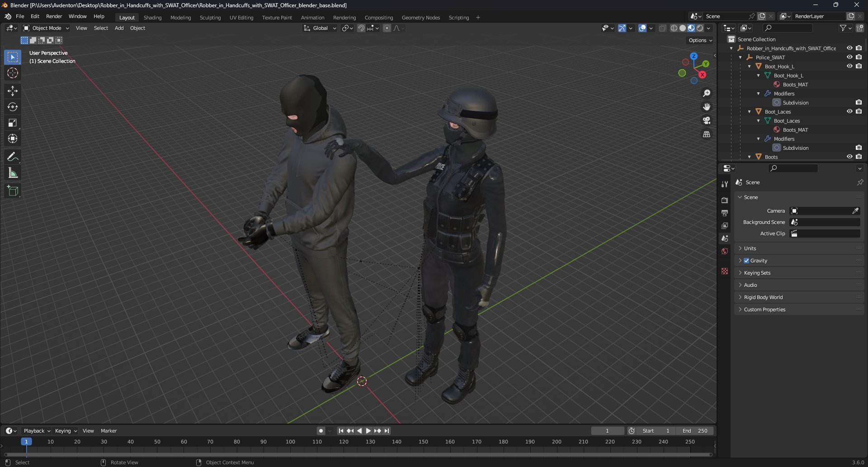
Task: Select the Subdivision modifier under Boot_Hook_L
Action: pos(795,103)
